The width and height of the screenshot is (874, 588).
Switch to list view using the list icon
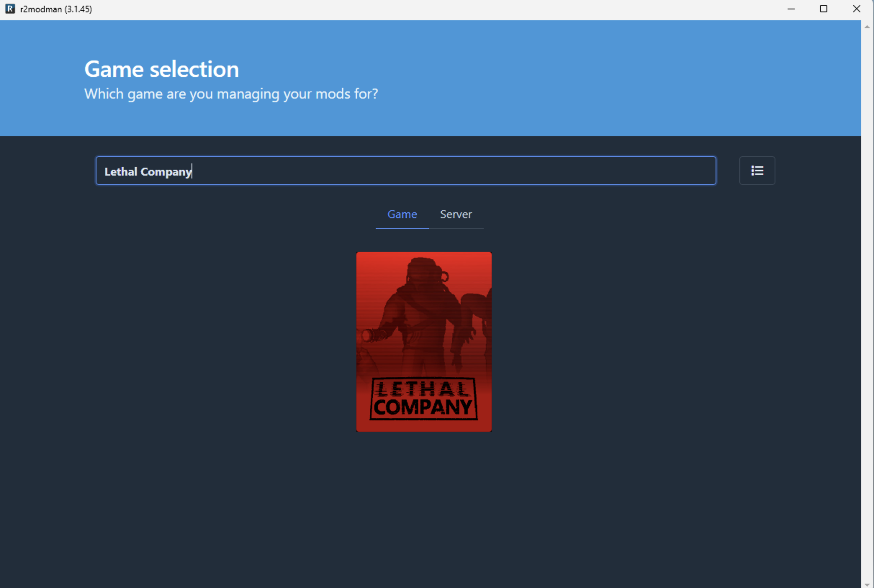point(757,171)
